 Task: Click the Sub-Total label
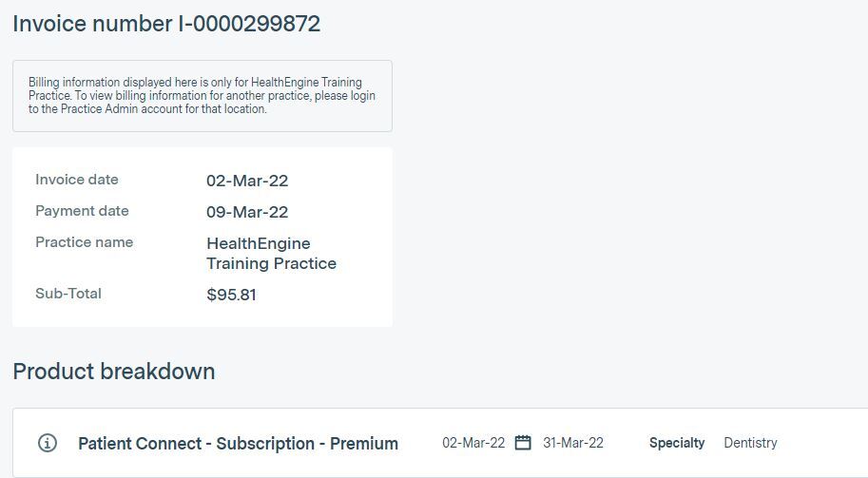coord(68,294)
